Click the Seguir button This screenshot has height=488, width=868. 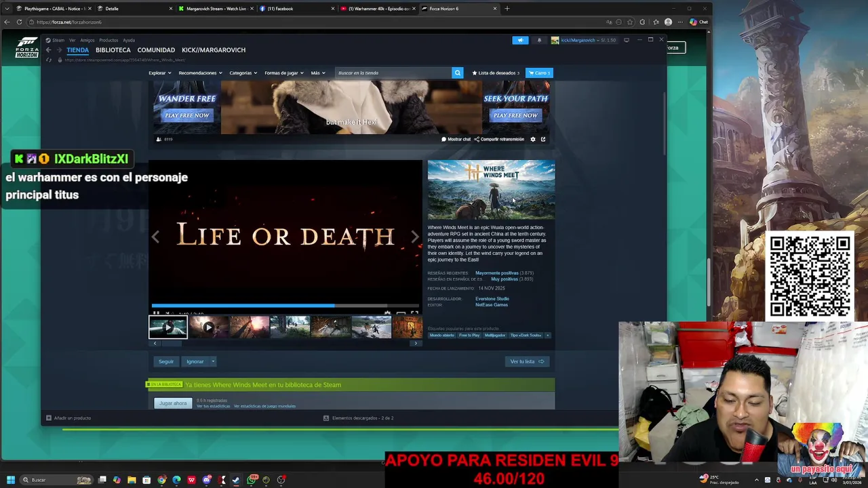pos(166,361)
